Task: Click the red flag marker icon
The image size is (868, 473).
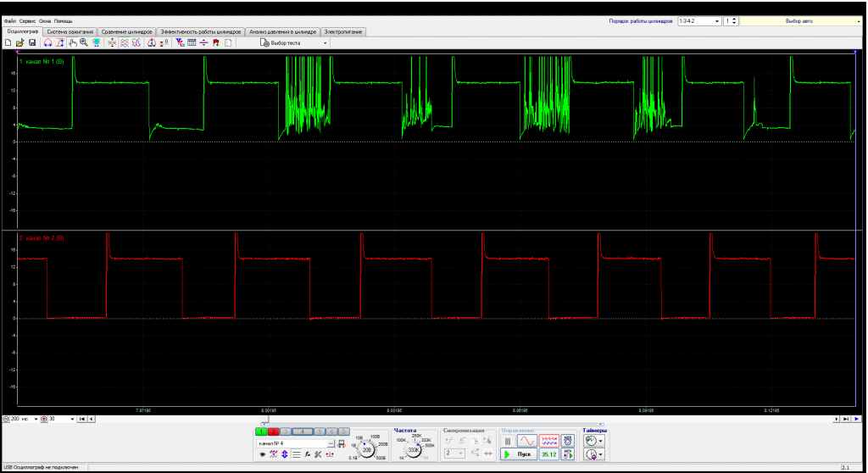Action: 216,42
